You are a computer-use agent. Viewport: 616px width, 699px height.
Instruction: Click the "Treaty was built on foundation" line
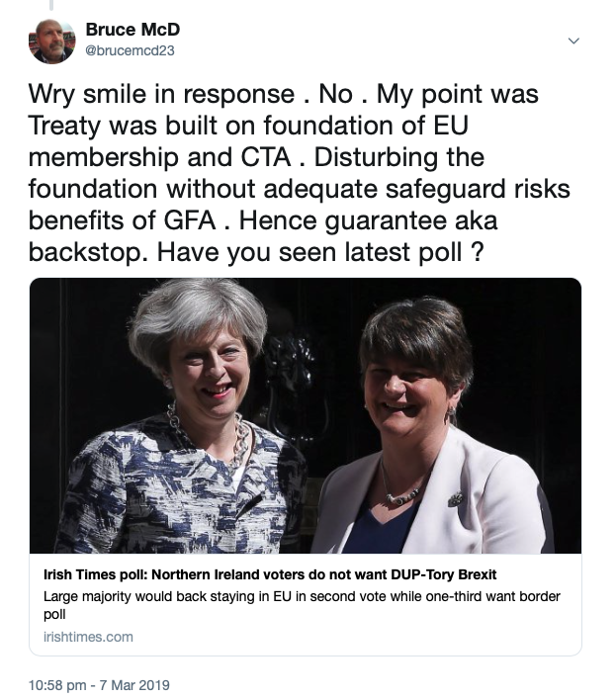click(x=188, y=127)
